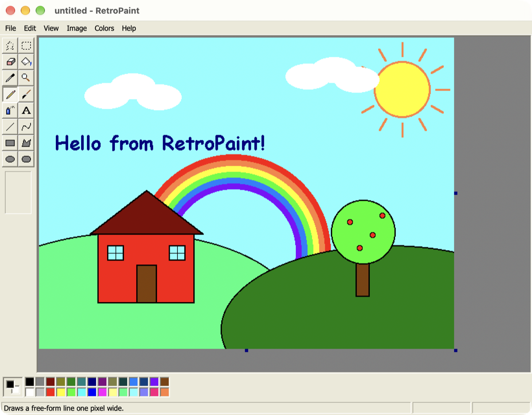
Task: Choose the periwinkle palette swatch
Action: point(144,392)
